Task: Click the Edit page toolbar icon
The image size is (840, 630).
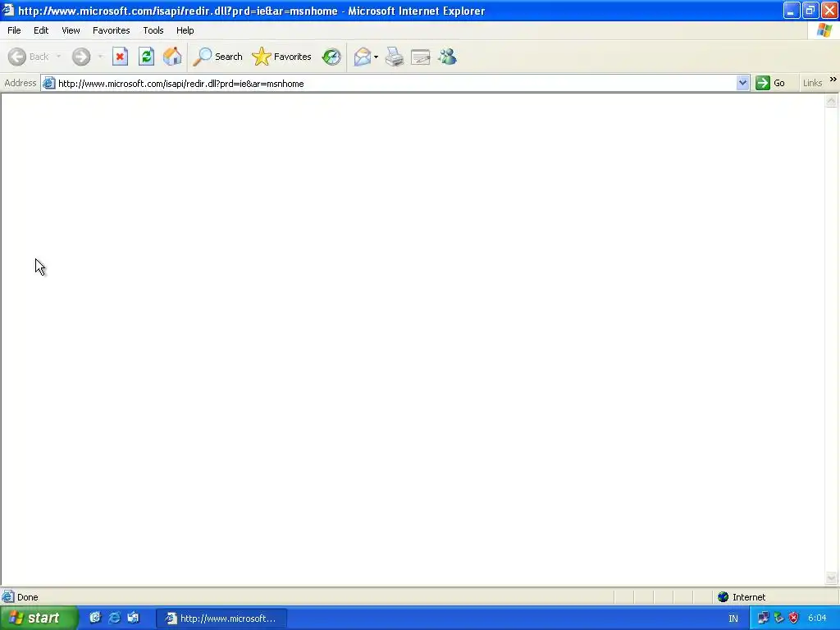Action: click(x=421, y=57)
